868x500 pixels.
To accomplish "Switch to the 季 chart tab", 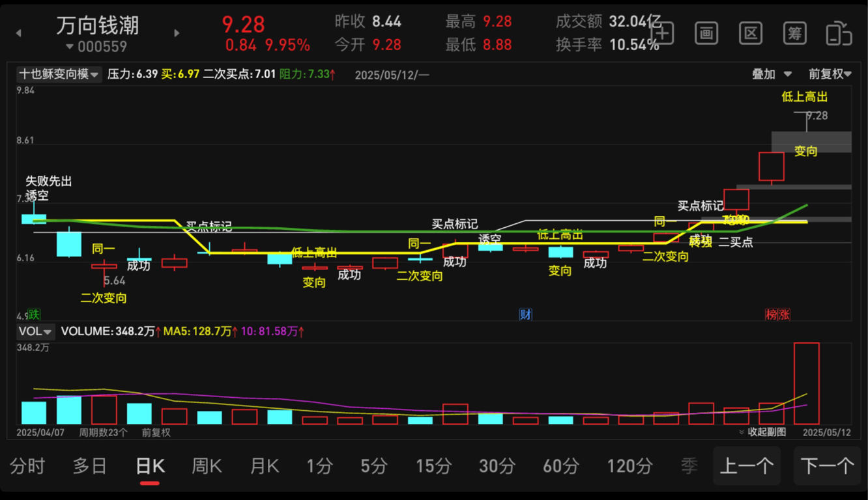I will pyautogui.click(x=689, y=466).
